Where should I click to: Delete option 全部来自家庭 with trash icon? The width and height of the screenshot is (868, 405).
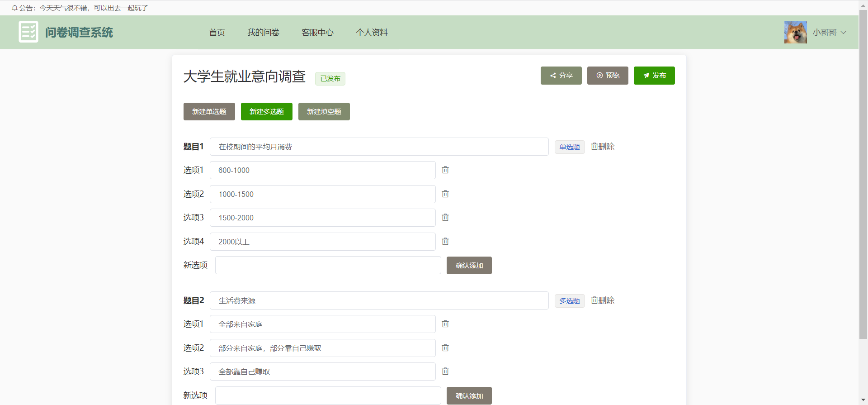(445, 324)
